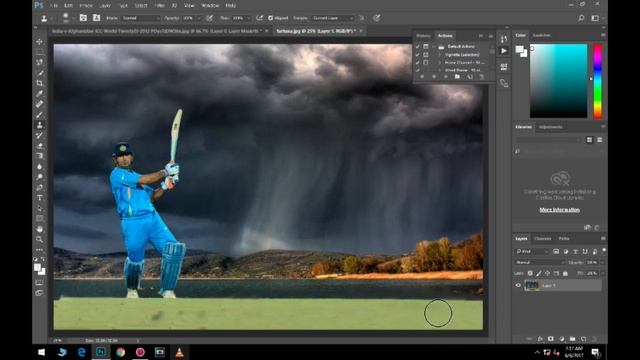Click the search magnifier icon at top right
Screen dimensions: 640x360
point(581,18)
